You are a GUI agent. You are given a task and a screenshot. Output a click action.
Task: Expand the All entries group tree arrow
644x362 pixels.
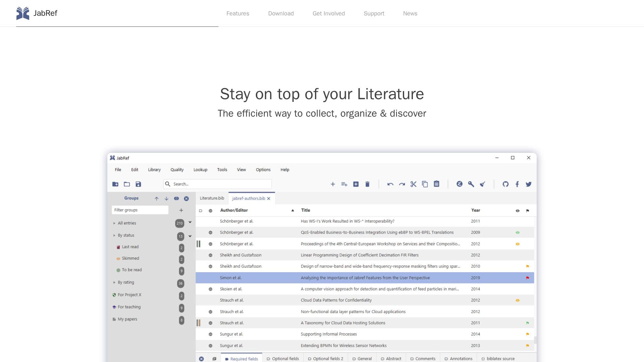(x=114, y=223)
